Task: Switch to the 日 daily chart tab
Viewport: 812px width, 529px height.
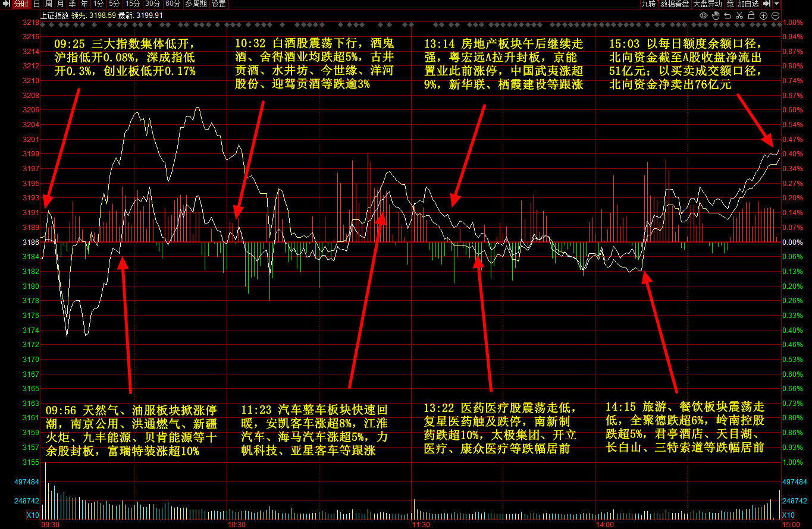Action: tap(36, 4)
